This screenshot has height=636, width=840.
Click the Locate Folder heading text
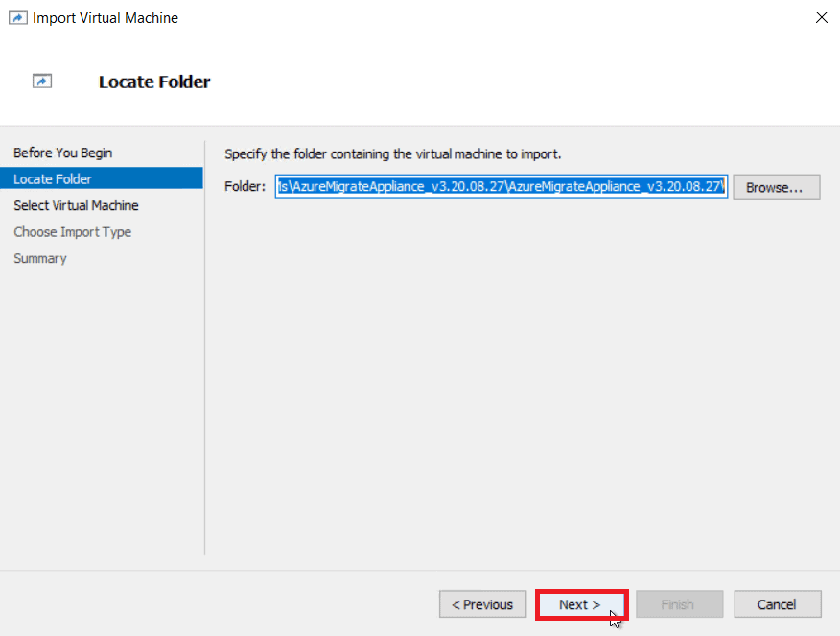(x=154, y=82)
